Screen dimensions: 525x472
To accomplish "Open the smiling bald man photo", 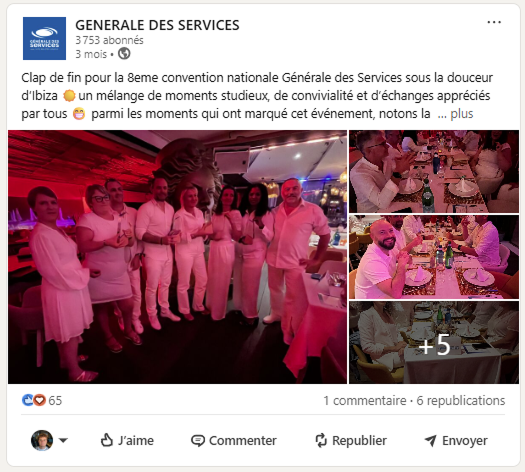I will click(434, 257).
